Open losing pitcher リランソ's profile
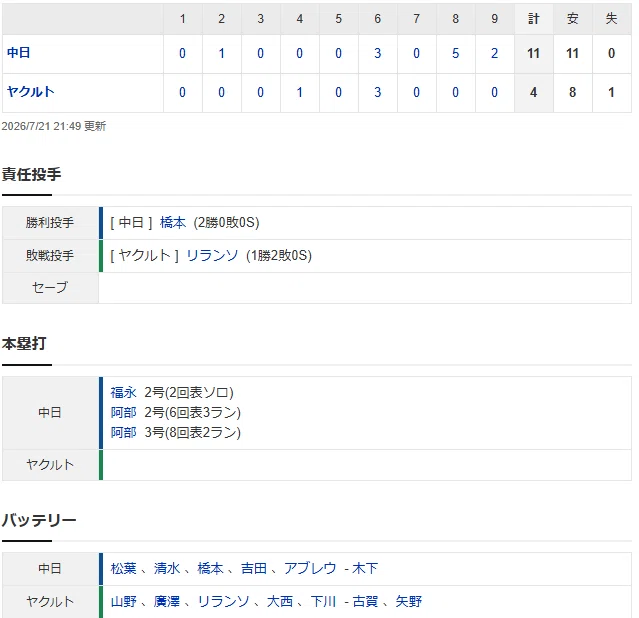Viewport: 639px width, 618px height. (212, 256)
